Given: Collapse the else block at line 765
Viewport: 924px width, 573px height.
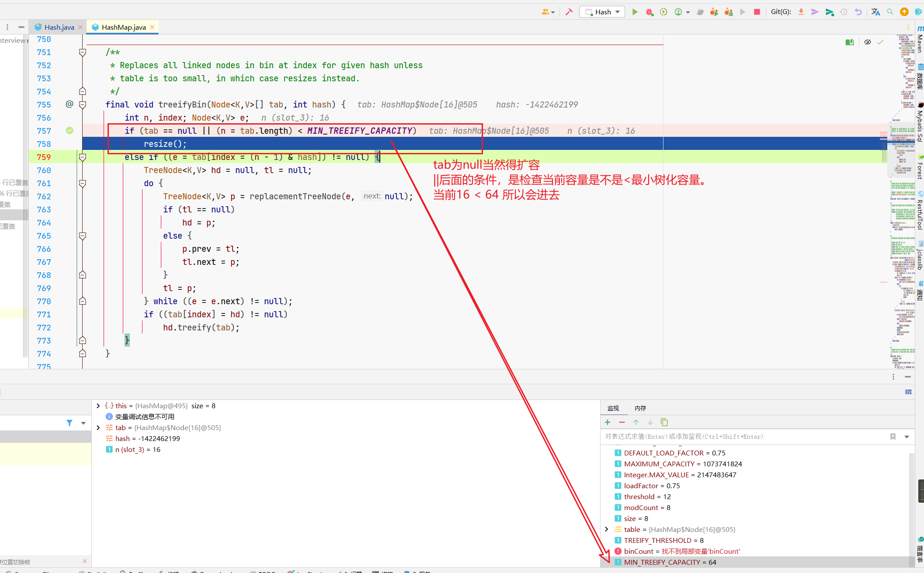Looking at the screenshot, I should pos(82,236).
